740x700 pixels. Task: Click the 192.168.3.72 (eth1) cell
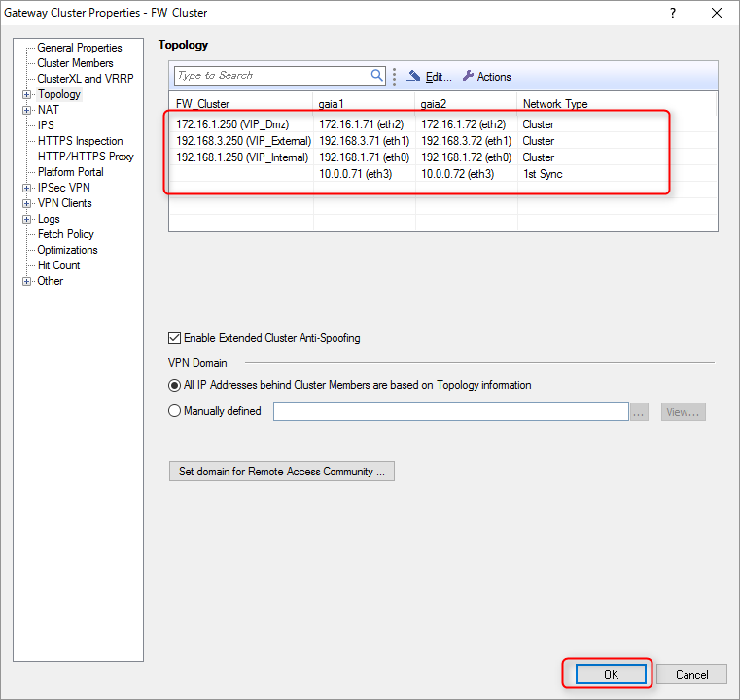tap(467, 141)
